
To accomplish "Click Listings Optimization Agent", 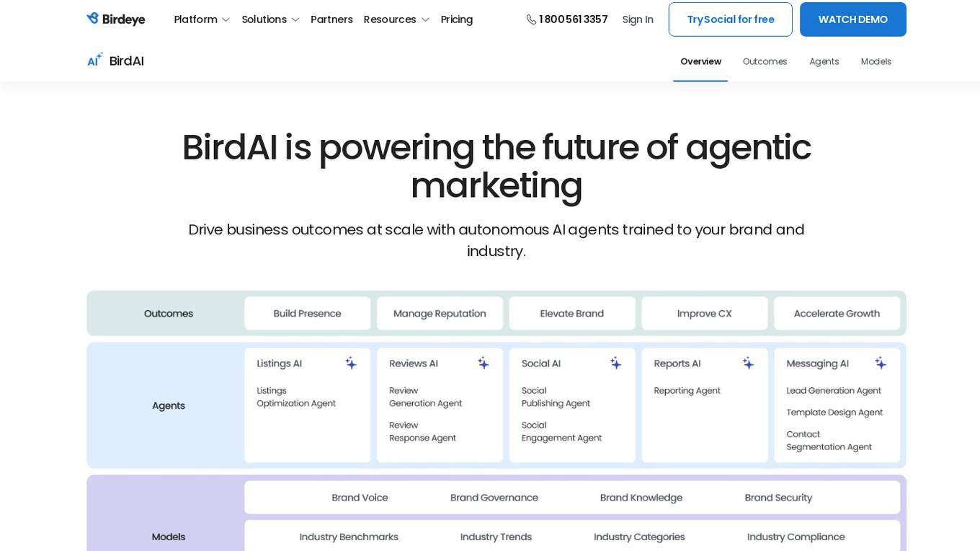I will pos(296,397).
